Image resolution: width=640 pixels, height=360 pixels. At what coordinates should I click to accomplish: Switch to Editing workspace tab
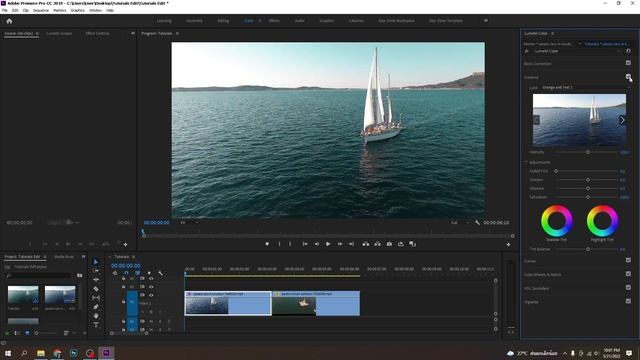click(223, 20)
